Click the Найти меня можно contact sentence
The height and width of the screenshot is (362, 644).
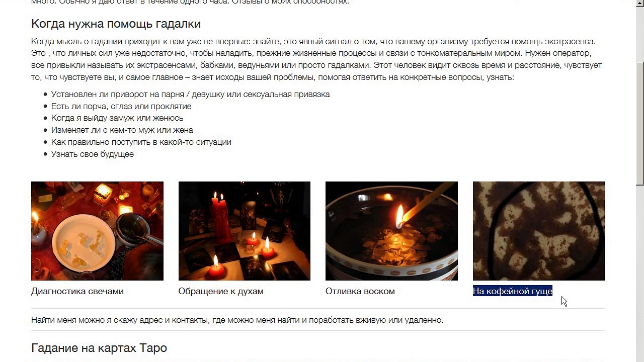237,320
